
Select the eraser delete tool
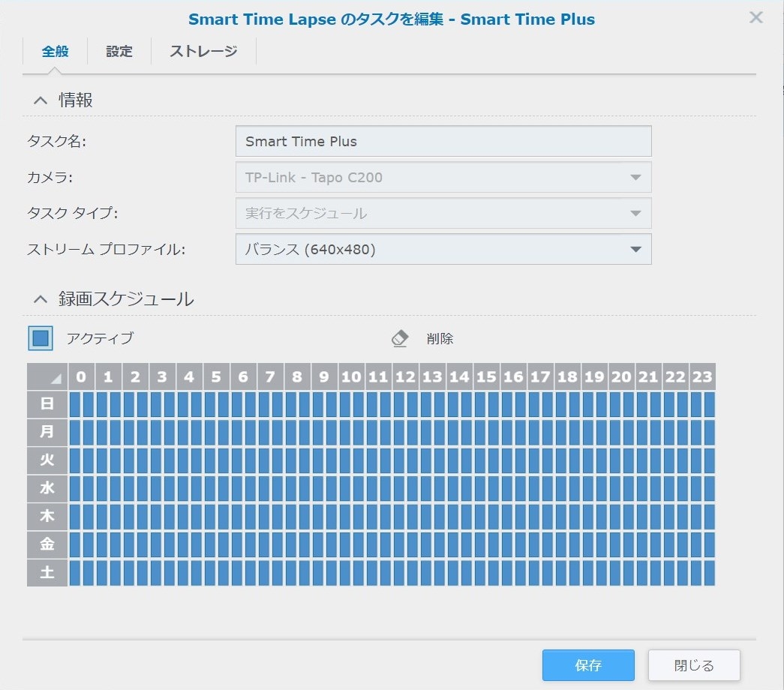(400, 338)
